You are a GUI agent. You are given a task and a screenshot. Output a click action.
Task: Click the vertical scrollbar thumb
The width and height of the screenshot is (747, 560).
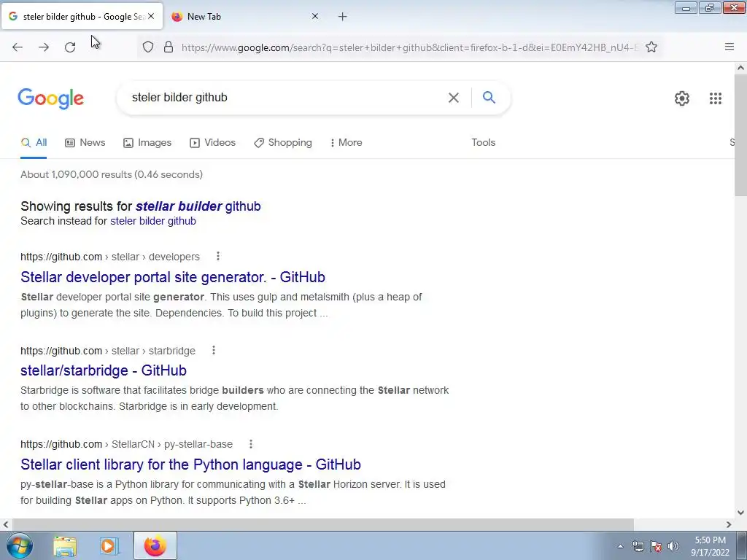[x=740, y=135]
